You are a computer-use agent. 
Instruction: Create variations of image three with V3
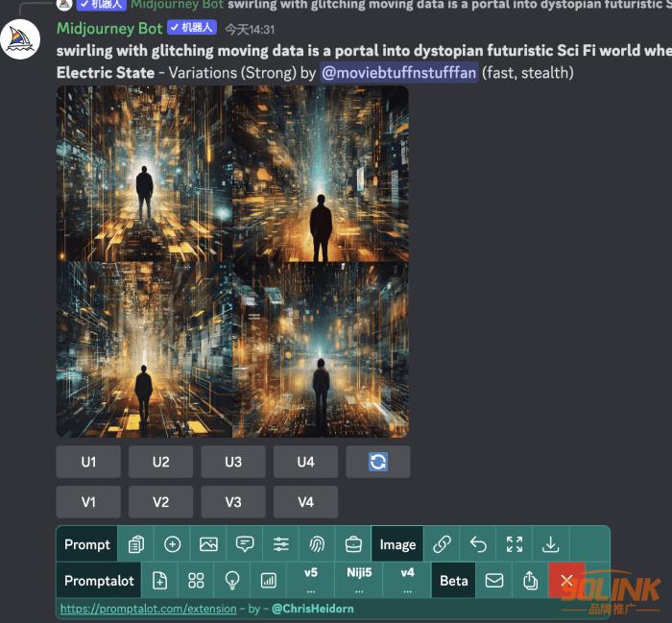click(233, 502)
